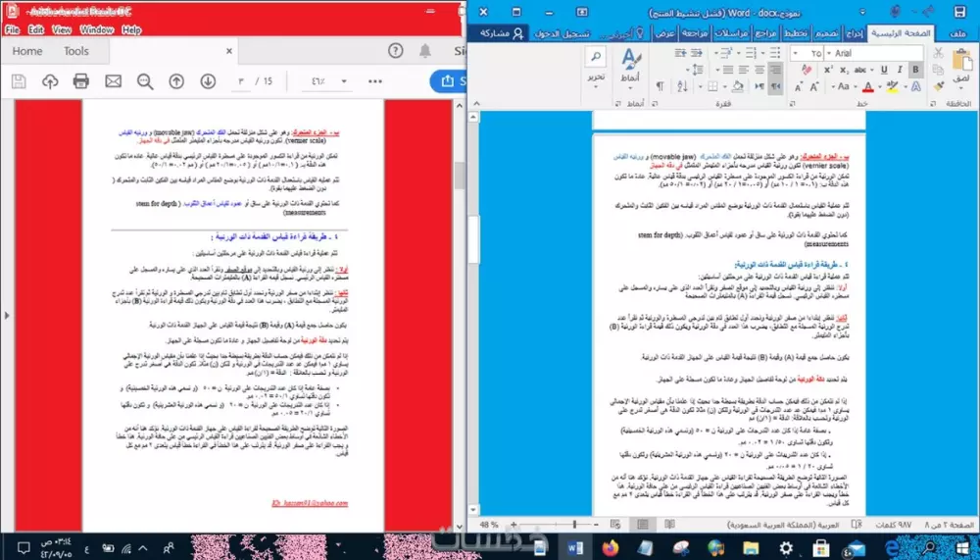Click the Shading paint bucket icon
The width and height of the screenshot is (980, 560).
738,86
